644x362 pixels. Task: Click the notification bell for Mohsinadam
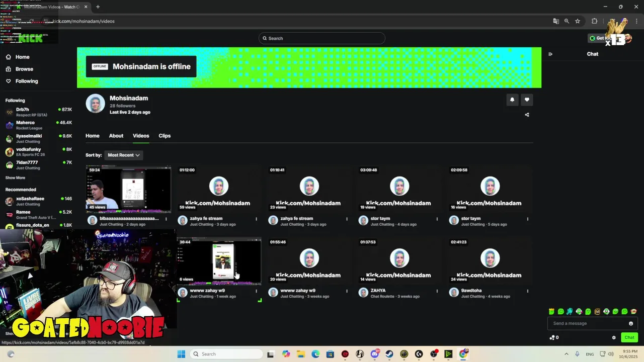512,100
